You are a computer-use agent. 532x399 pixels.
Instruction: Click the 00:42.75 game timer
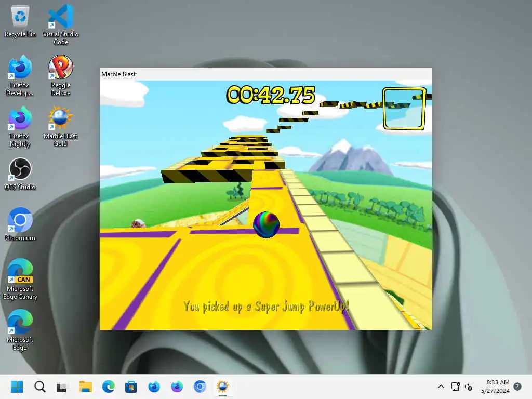[271, 95]
